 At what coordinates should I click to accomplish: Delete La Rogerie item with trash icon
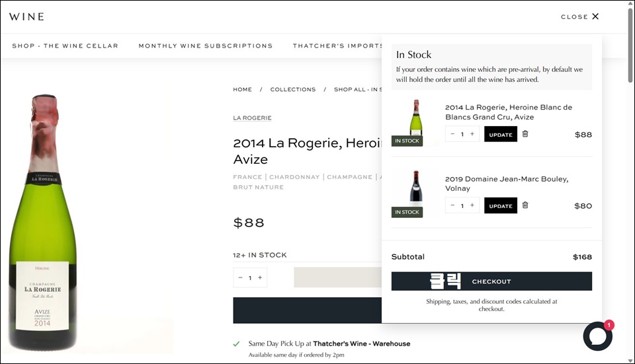pyautogui.click(x=525, y=134)
